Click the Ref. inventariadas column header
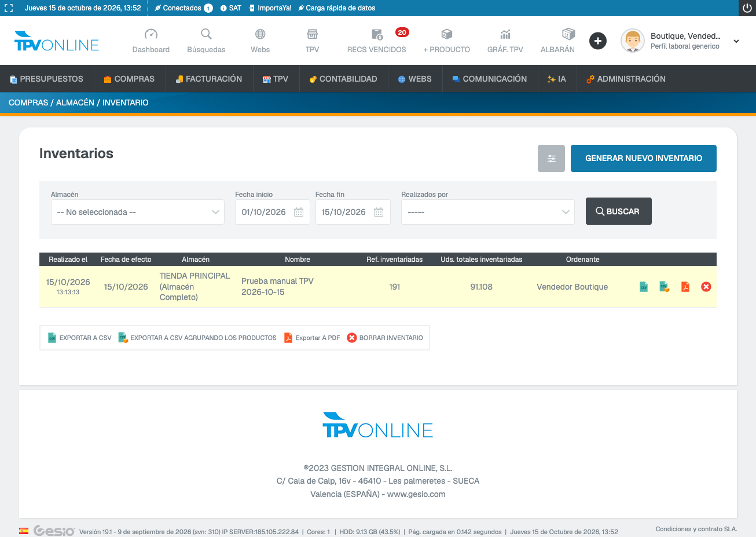This screenshot has width=756, height=537. (x=395, y=260)
